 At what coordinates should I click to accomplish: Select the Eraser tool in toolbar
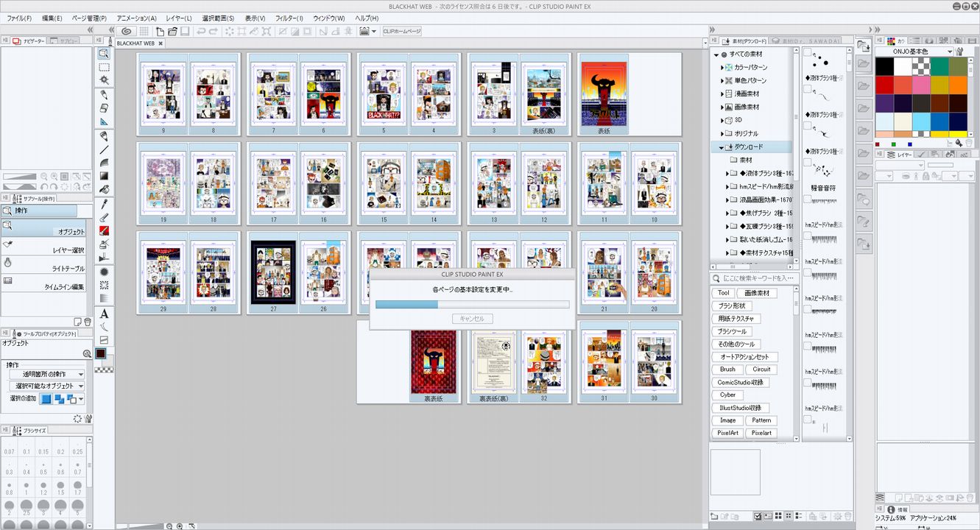[x=104, y=107]
